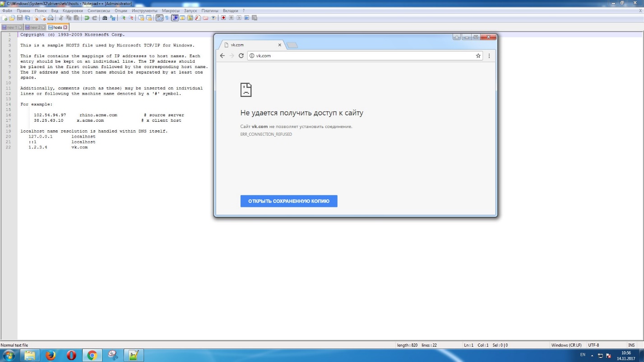Click the Print icon in toolbar
Screen dimensions: 644x362
[x=51, y=18]
